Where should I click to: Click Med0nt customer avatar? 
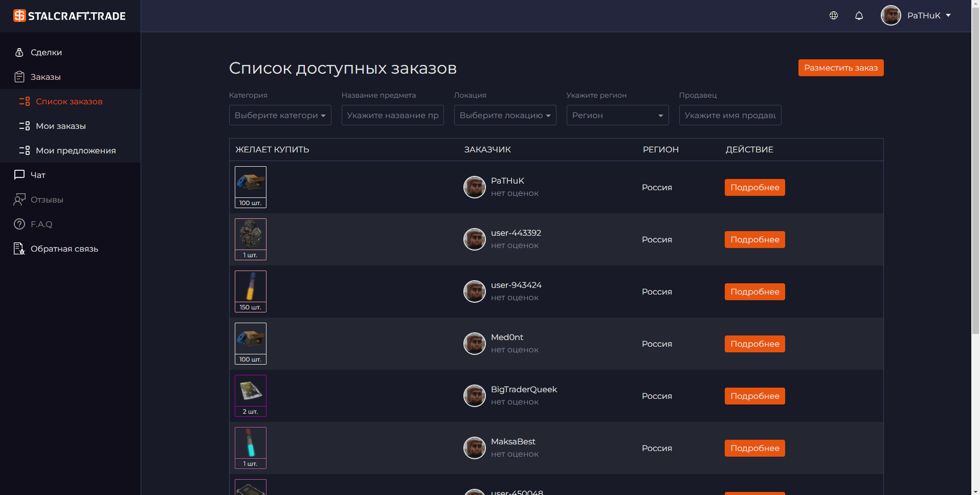(x=475, y=344)
